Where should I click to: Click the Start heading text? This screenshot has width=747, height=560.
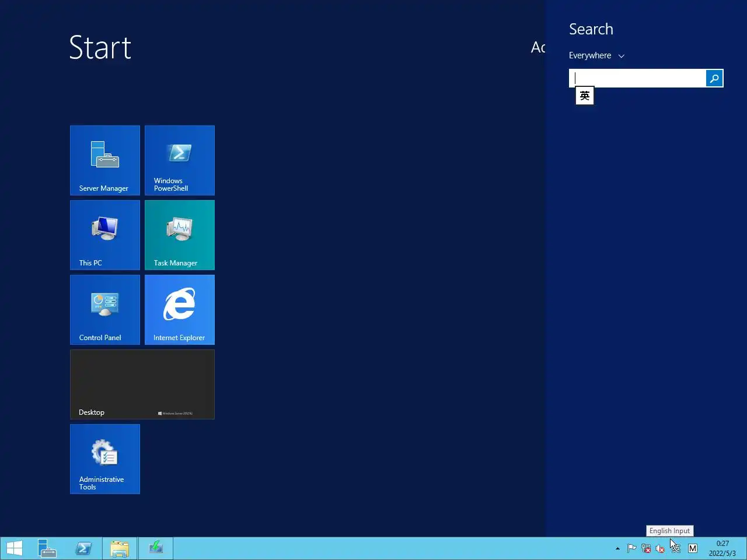click(x=100, y=48)
